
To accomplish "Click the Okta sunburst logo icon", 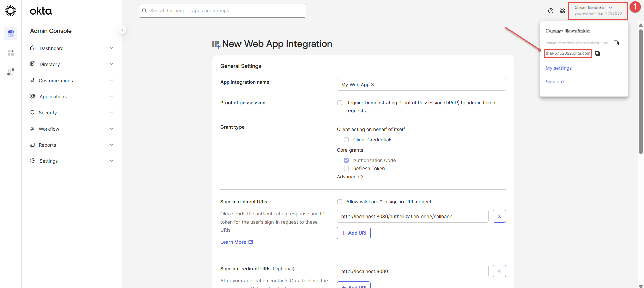I will click(x=11, y=11).
